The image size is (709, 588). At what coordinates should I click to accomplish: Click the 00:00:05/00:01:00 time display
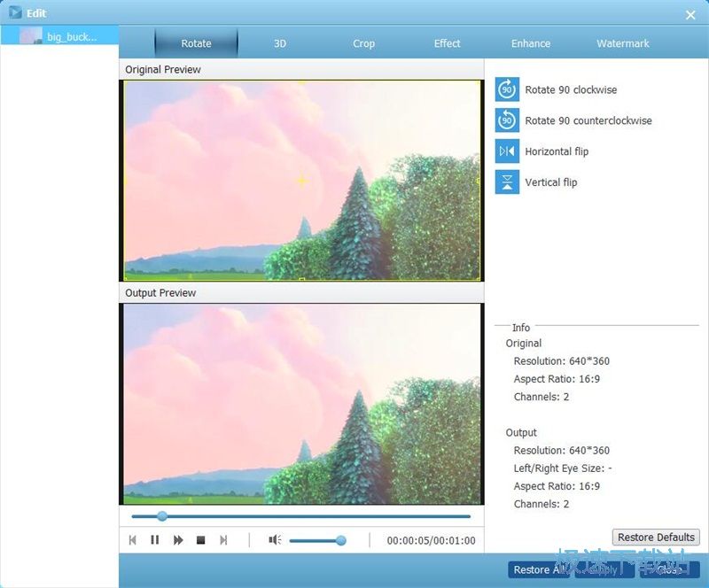point(431,540)
